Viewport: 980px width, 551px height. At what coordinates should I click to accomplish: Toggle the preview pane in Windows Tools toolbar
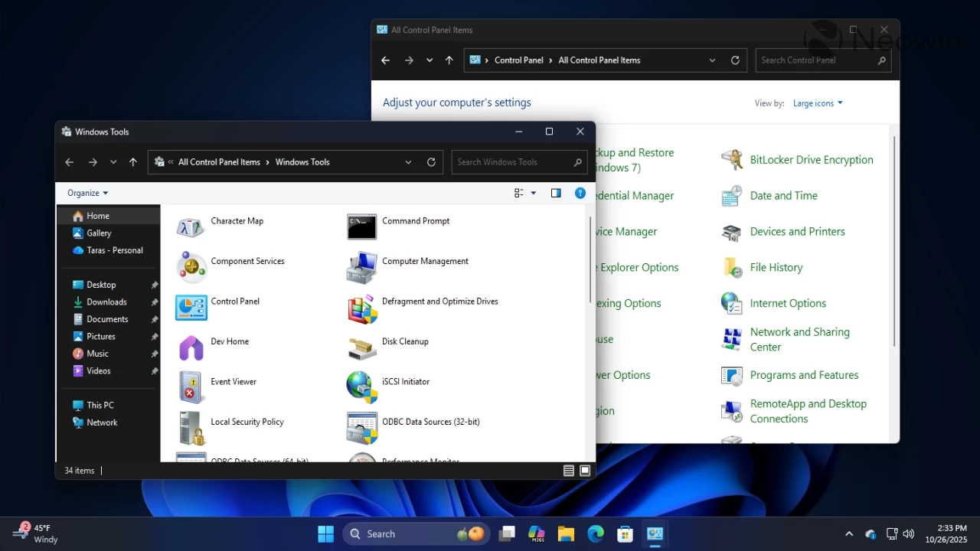(556, 193)
